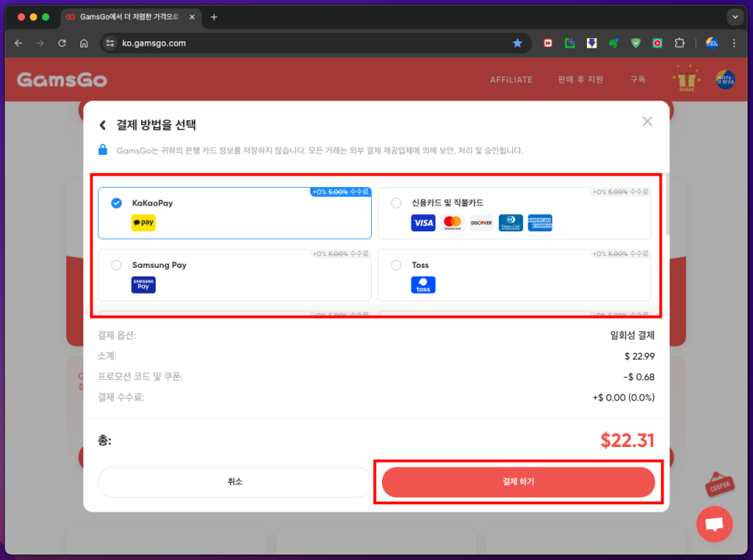Screen dimensions: 753x560
Task: Click the payment methods list scrollbar
Action: [667, 204]
